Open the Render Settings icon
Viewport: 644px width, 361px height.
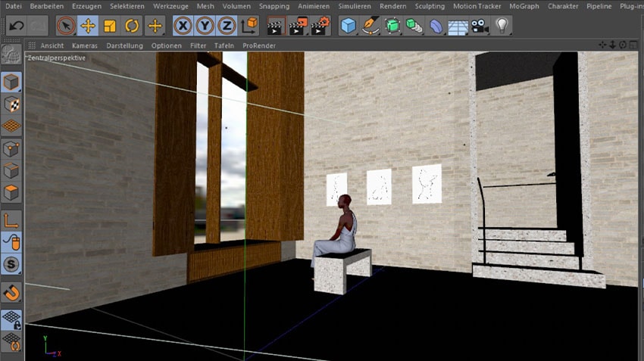(x=320, y=26)
